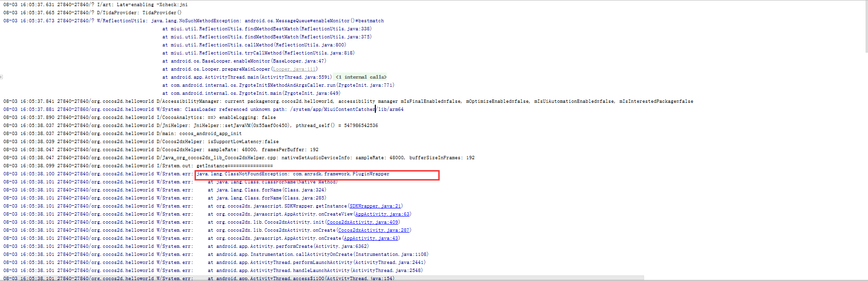Image resolution: width=868 pixels, height=281 pixels.
Task: Click the 'cocos_android_app_init' log line
Action: (123, 134)
